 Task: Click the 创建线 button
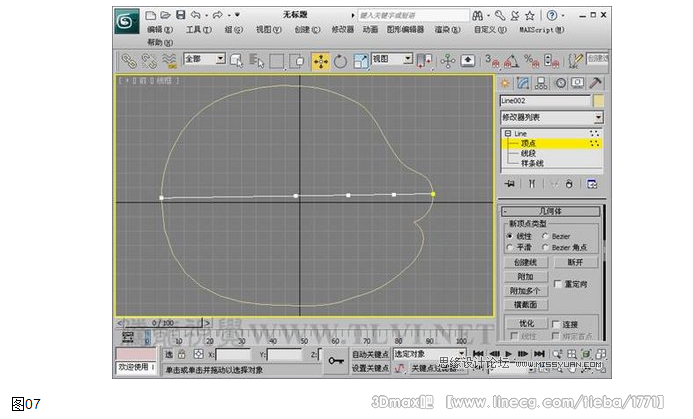[x=526, y=263]
